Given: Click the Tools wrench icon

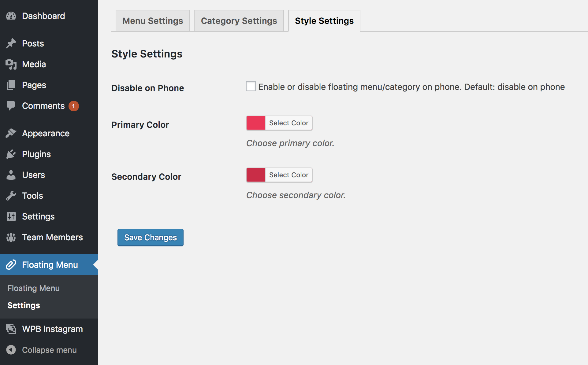Looking at the screenshot, I should pyautogui.click(x=11, y=196).
